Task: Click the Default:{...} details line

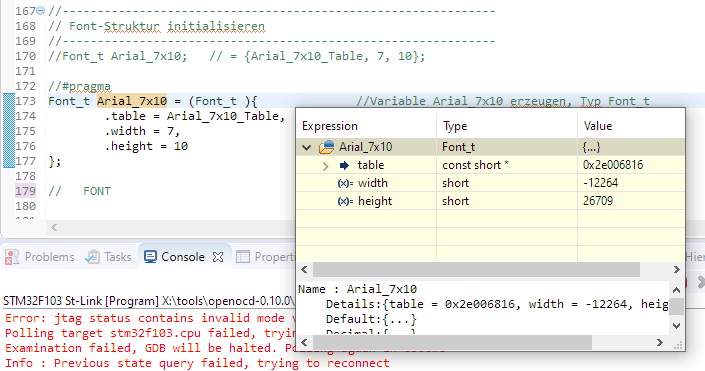Action: (x=371, y=319)
